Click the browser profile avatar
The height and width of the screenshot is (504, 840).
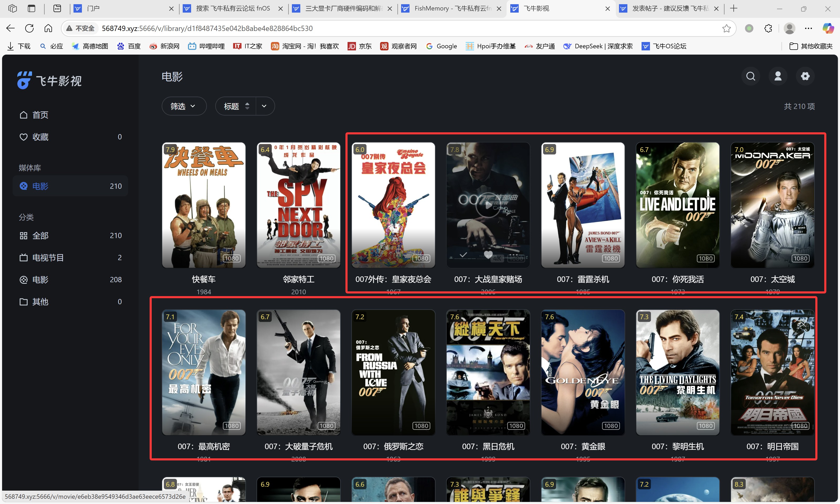coord(789,28)
